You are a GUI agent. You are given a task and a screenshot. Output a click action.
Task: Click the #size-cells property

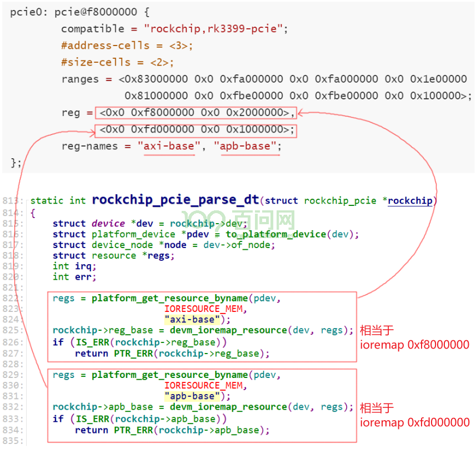click(96, 62)
